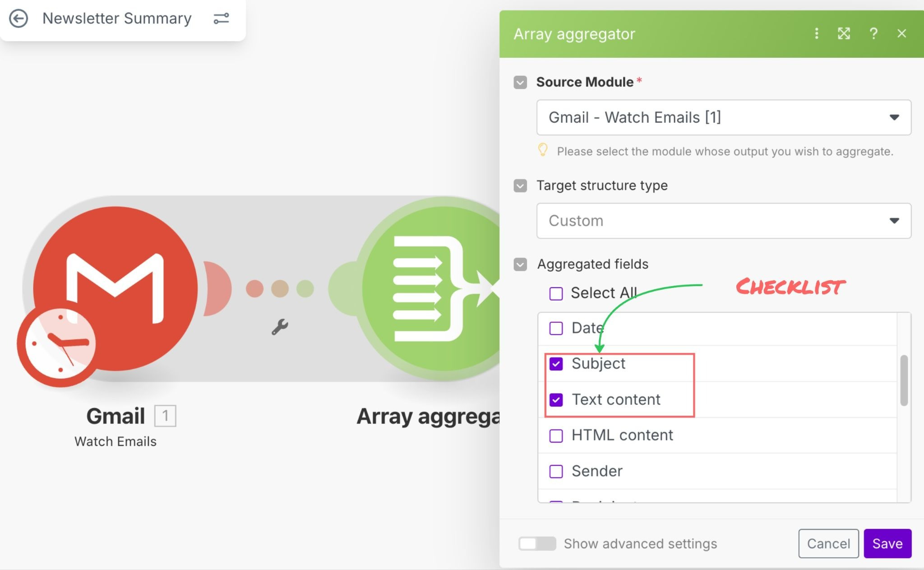Click the aggregated fields list scrollbar

coord(904,380)
